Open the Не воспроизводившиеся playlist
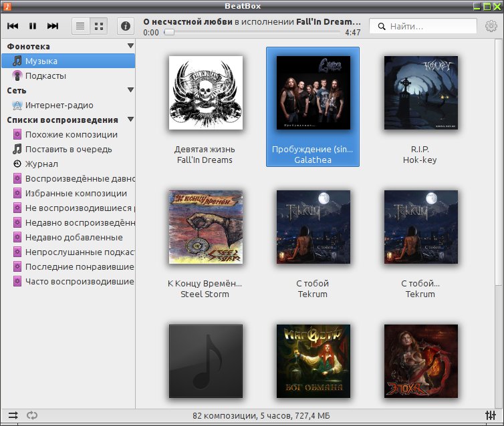The width and height of the screenshot is (504, 426). pos(68,208)
